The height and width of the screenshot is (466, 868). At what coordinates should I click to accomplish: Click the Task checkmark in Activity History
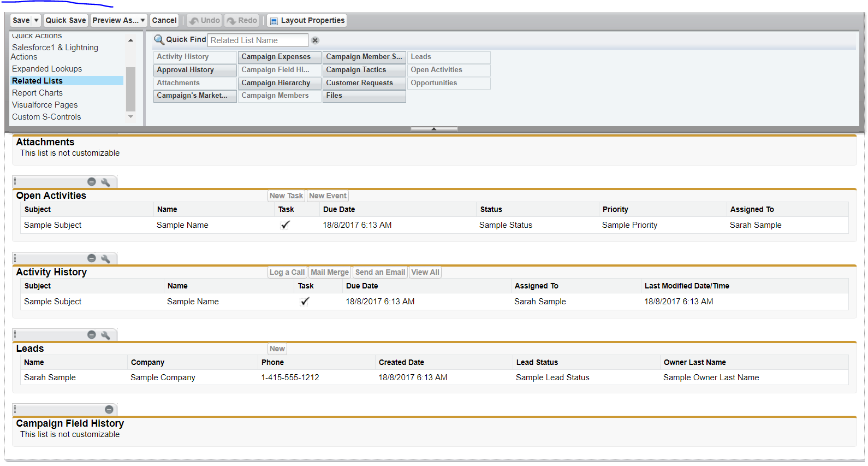(305, 302)
